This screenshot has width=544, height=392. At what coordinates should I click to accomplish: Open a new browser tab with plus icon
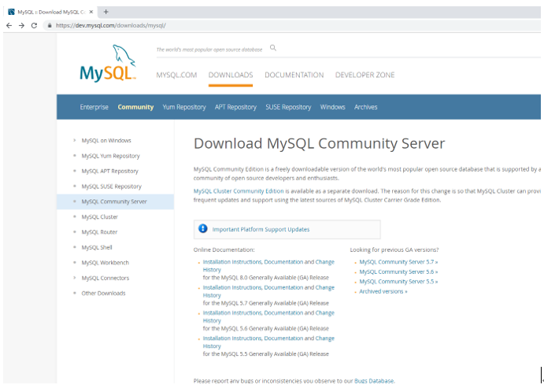pyautogui.click(x=105, y=12)
